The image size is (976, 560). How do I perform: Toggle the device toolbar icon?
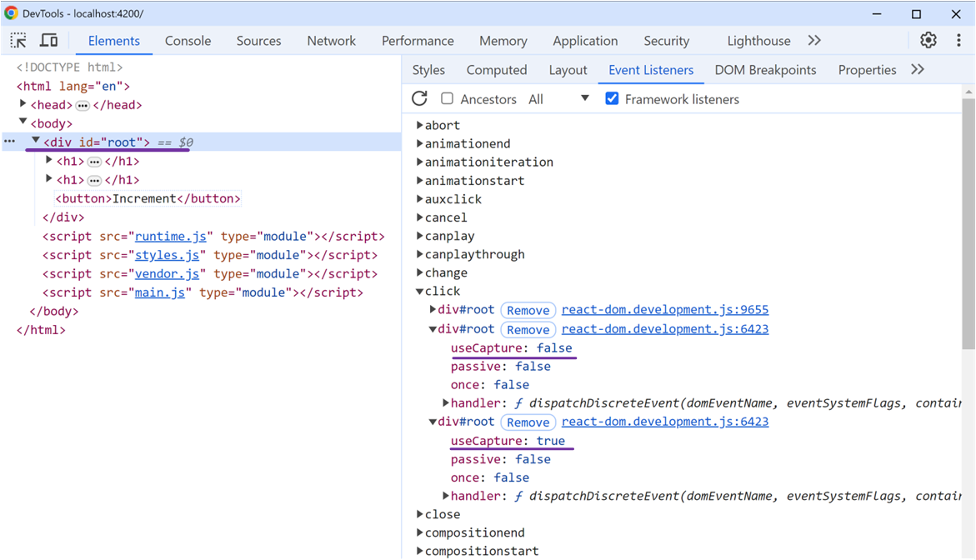point(48,41)
